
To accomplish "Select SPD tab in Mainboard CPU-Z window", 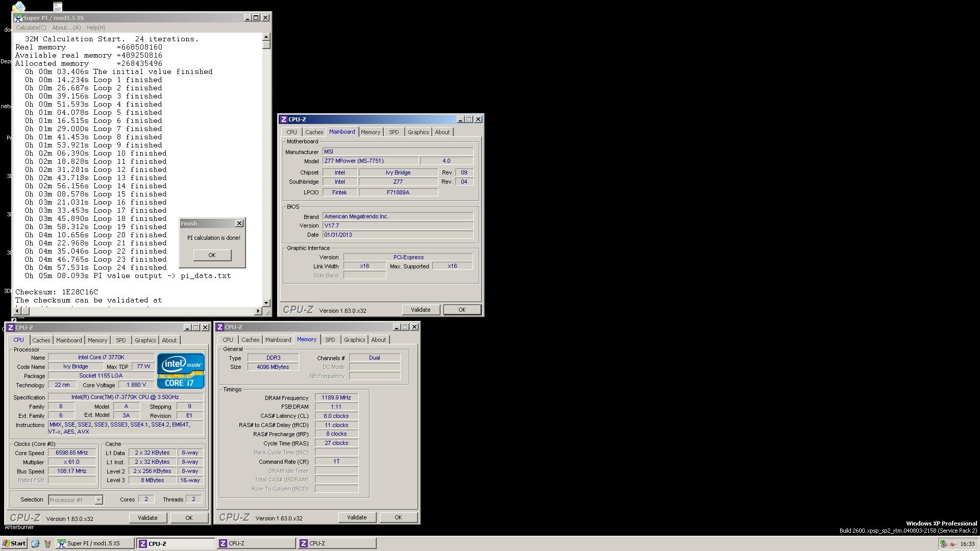I will pyautogui.click(x=394, y=132).
